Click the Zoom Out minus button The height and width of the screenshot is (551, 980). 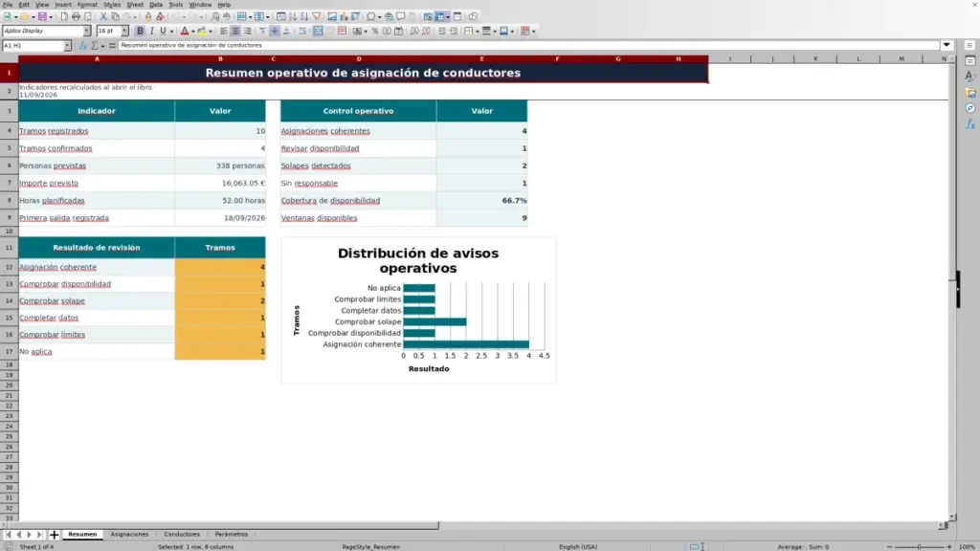click(890, 547)
